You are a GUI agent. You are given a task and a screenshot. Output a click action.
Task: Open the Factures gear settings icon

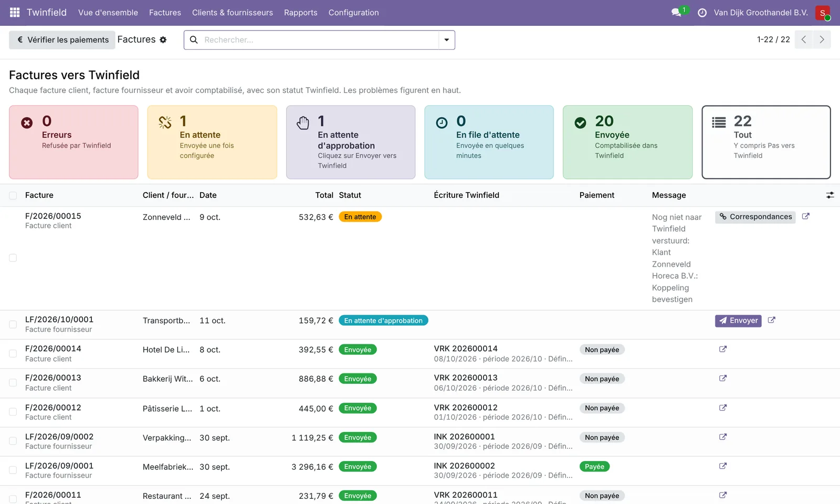tap(163, 40)
